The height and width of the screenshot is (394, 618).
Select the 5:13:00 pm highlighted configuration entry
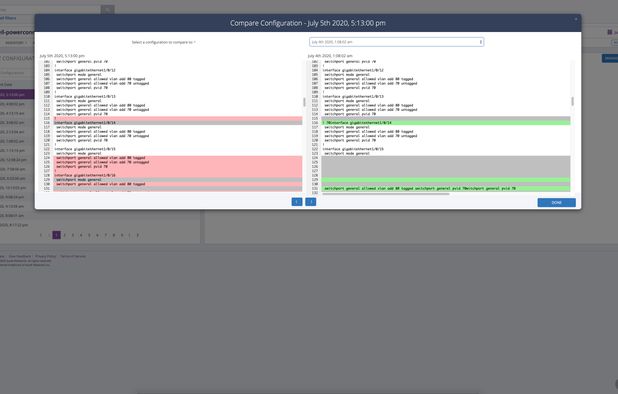click(x=17, y=95)
